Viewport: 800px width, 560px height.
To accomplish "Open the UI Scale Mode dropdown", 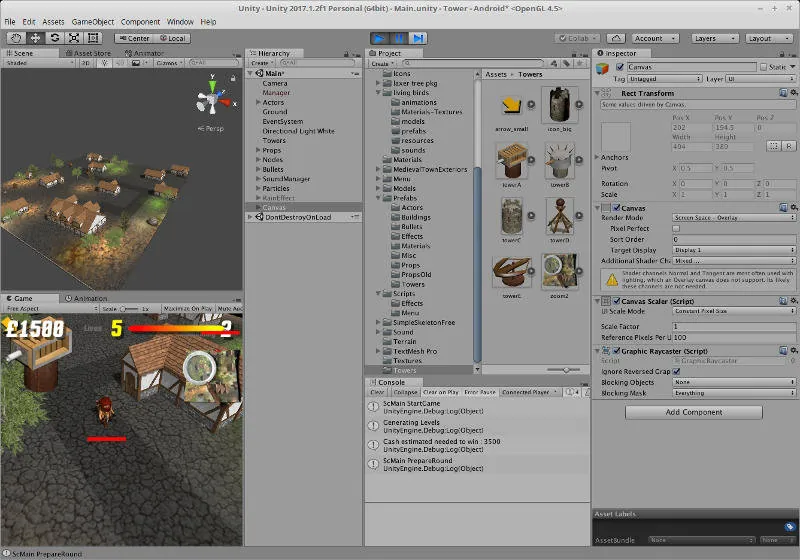I will pos(734,311).
